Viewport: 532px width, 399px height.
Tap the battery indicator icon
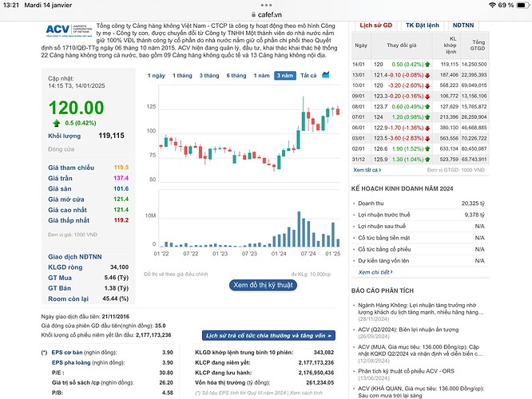(522, 5)
